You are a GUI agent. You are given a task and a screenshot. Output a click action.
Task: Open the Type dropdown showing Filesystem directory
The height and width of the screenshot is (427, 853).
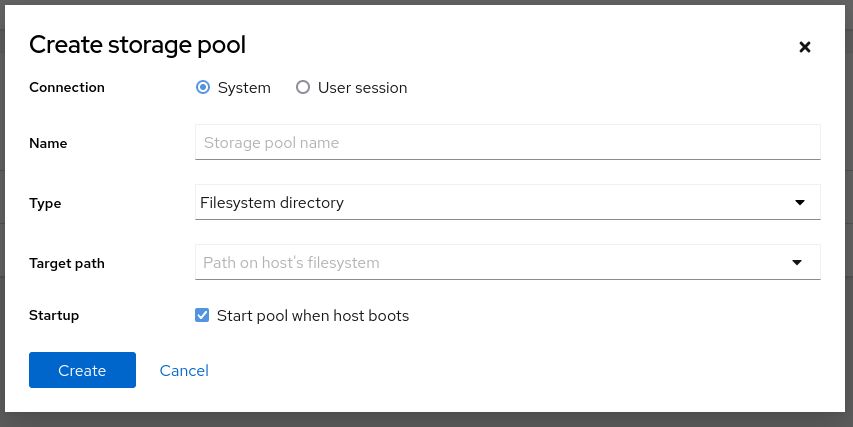(507, 203)
